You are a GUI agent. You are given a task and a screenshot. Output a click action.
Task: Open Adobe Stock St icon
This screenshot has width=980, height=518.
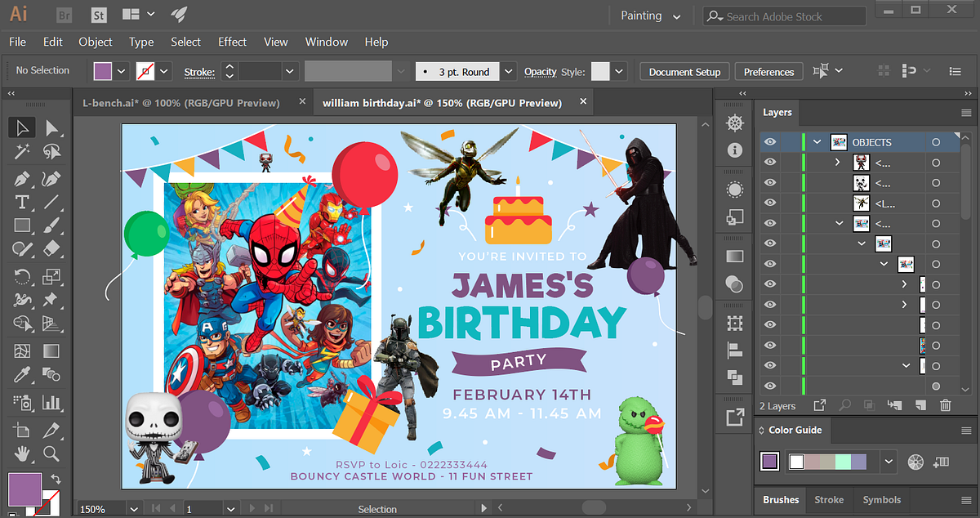99,15
